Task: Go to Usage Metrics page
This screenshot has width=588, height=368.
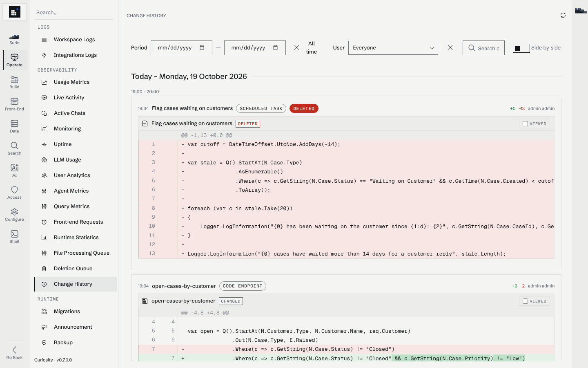Action: [x=76, y=82]
